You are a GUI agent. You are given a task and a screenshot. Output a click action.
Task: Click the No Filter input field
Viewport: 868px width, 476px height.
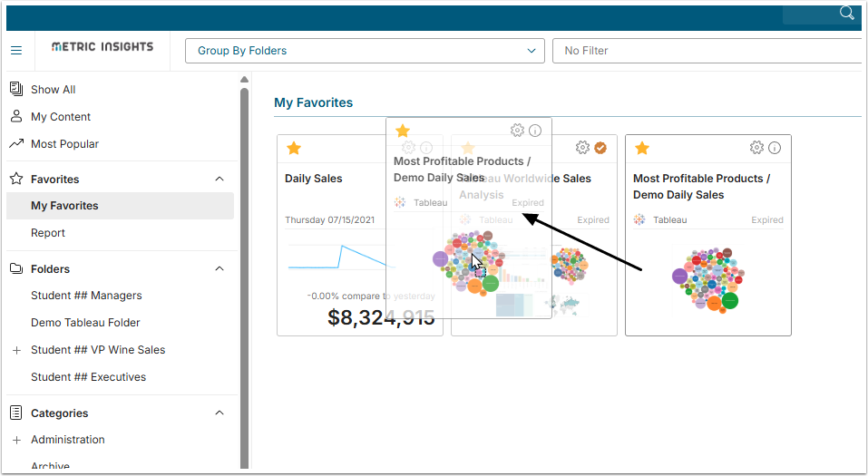point(707,51)
